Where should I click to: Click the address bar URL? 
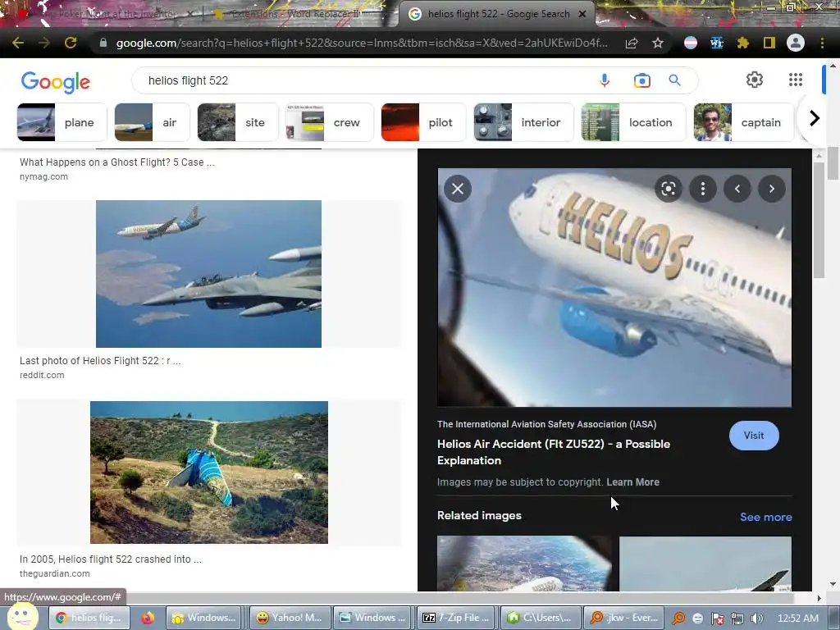362,43
